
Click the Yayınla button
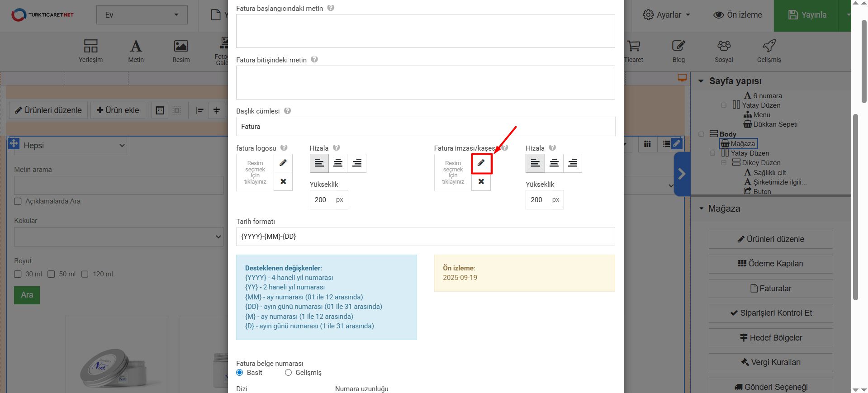pos(807,15)
